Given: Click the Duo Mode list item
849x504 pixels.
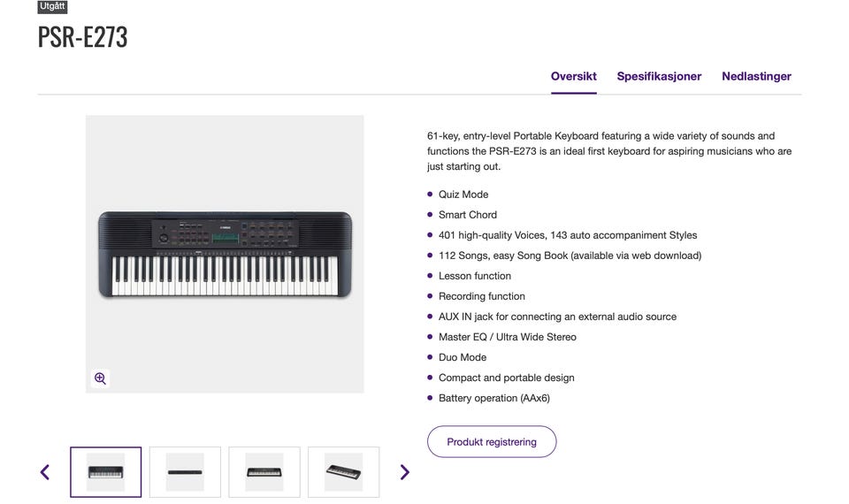Looking at the screenshot, I should coord(463,357).
